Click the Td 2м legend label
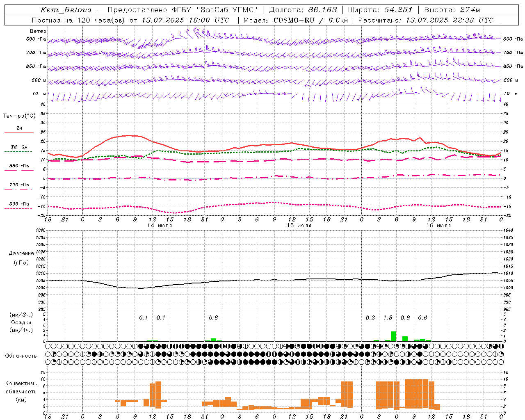This screenshot has height=420, width=525. 19,147
